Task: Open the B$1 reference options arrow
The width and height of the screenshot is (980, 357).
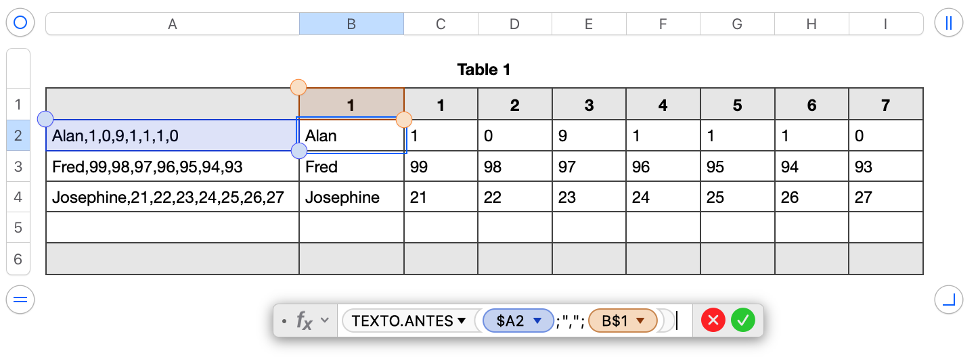Action: 640,321
